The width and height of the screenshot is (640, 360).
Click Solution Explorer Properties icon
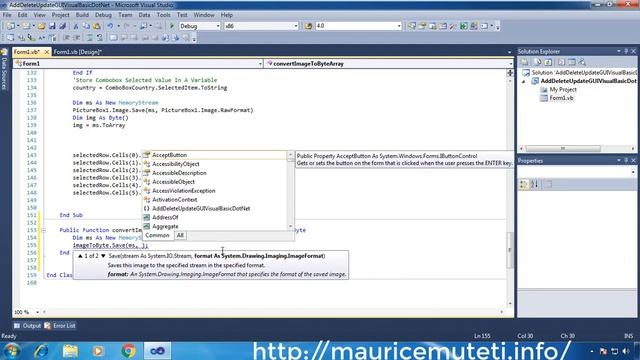(x=525, y=62)
